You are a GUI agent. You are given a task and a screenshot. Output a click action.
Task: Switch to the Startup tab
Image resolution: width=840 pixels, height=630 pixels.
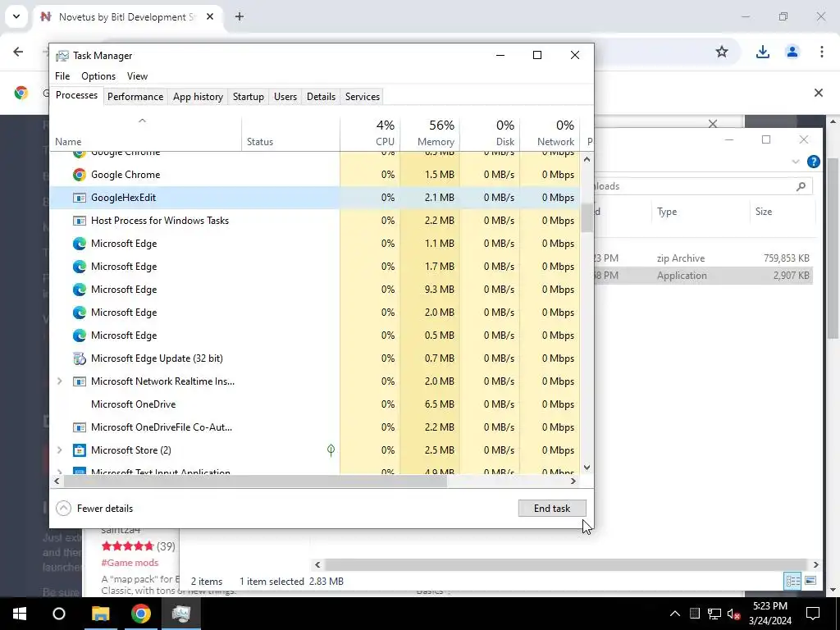click(x=248, y=97)
